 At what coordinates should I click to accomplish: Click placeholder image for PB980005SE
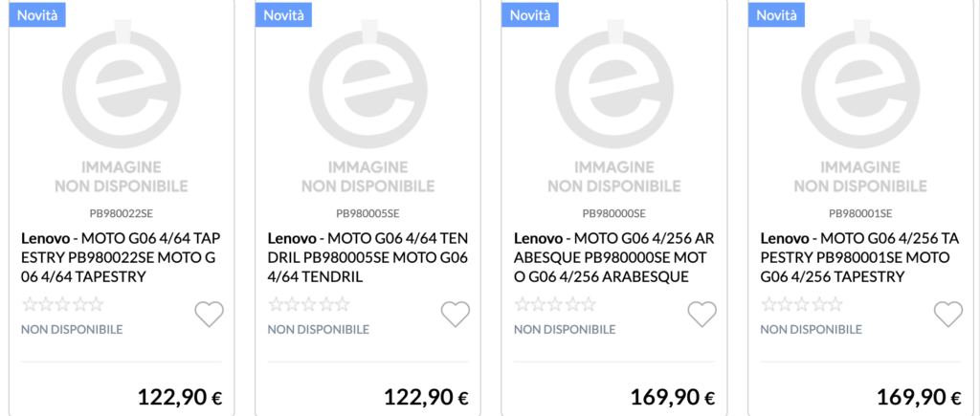click(367, 105)
